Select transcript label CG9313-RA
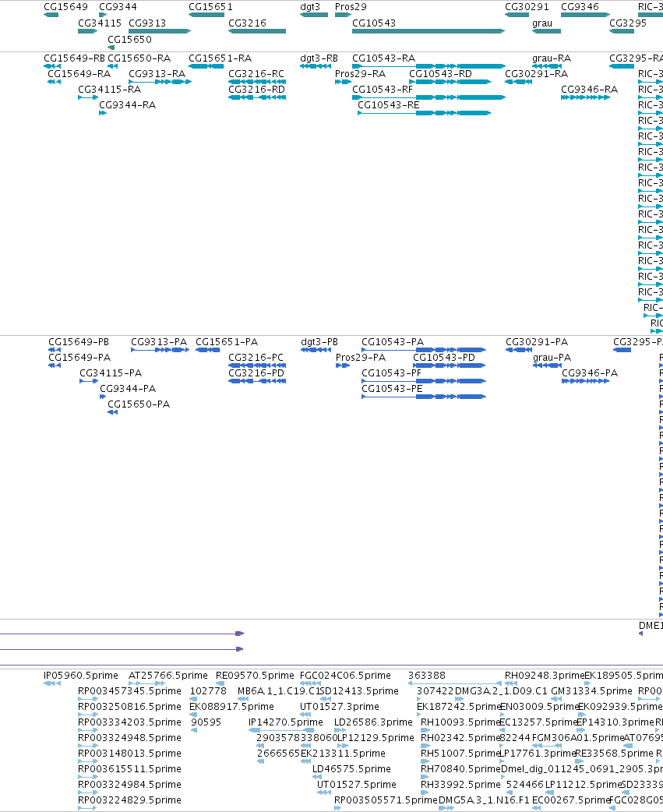Image resolution: width=663 pixels, height=812 pixels. [x=157, y=74]
